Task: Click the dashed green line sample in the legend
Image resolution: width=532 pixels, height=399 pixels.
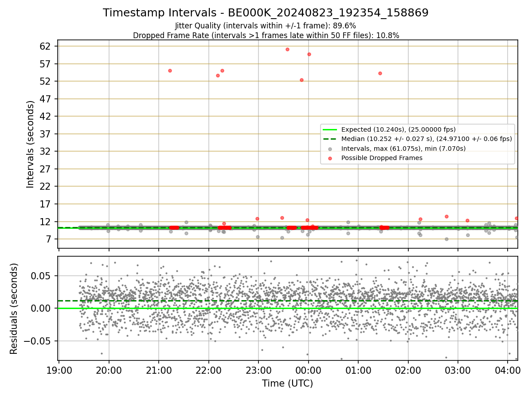Action: (x=330, y=139)
